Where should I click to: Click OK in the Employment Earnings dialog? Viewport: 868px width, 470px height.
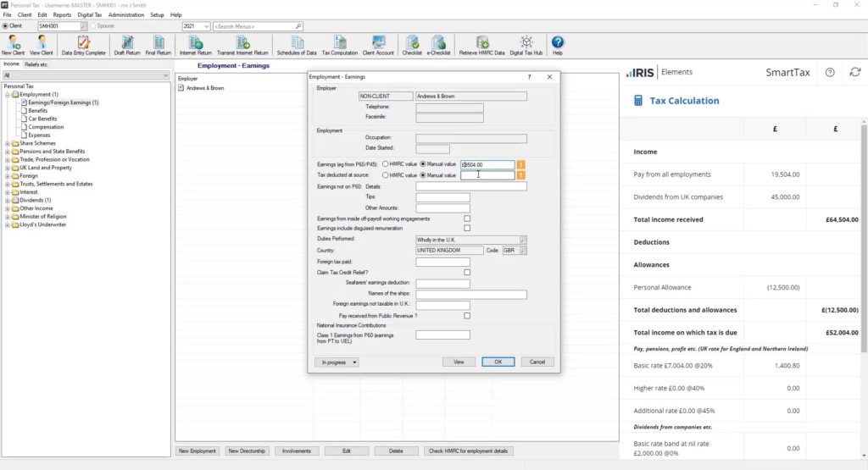(498, 362)
